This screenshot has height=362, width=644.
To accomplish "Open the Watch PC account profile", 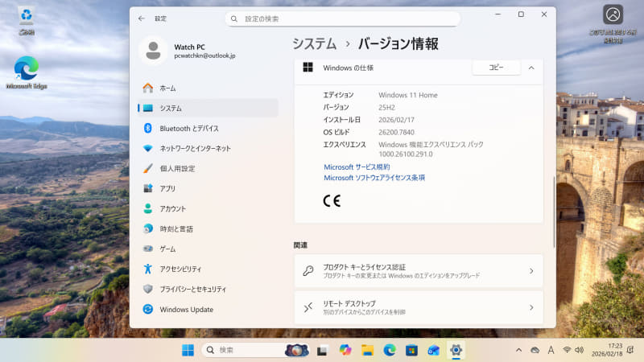I will [189, 51].
